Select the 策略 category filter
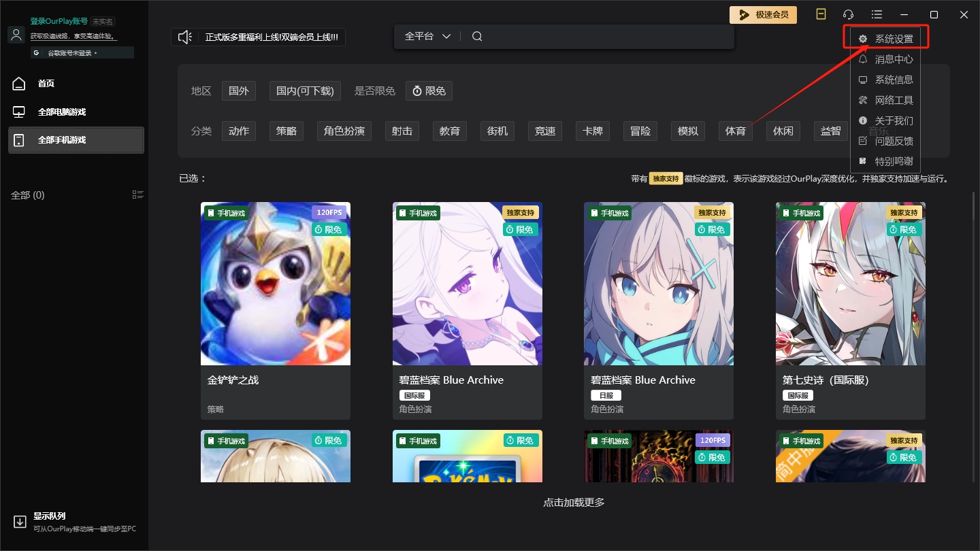 [287, 131]
